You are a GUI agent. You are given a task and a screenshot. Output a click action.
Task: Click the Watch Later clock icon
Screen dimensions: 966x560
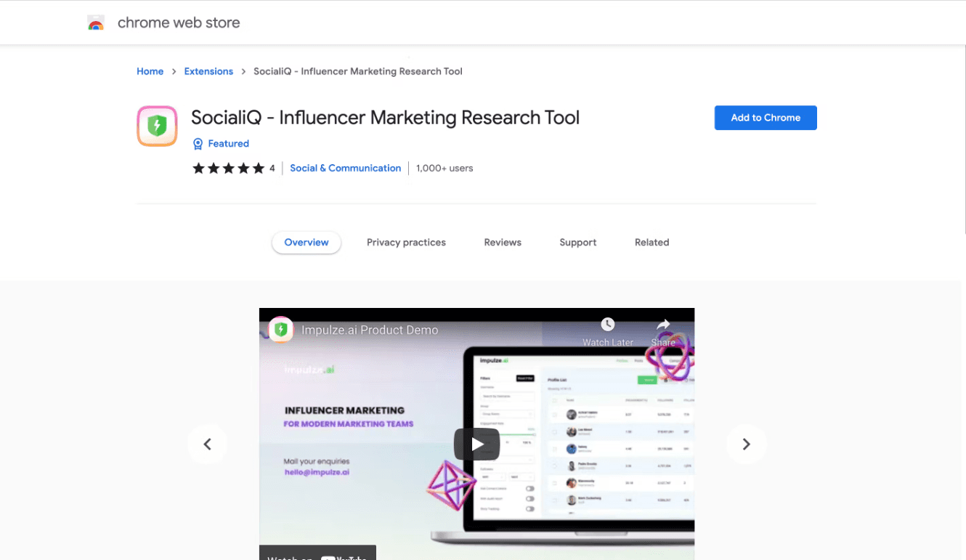608,324
